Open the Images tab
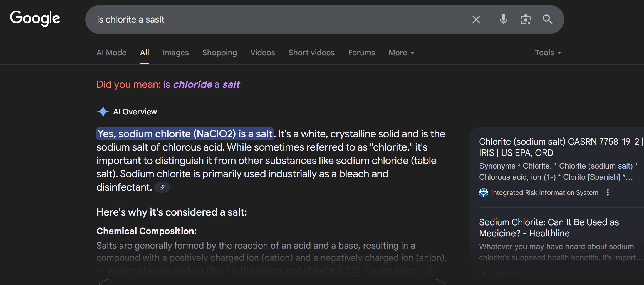The image size is (644, 285). pos(175,52)
